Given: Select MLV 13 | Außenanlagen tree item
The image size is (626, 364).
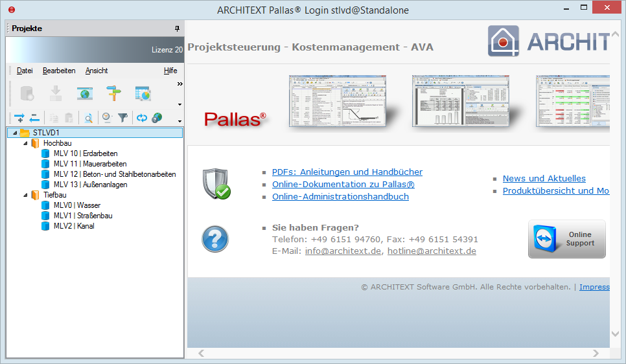Looking at the screenshot, I should [91, 185].
